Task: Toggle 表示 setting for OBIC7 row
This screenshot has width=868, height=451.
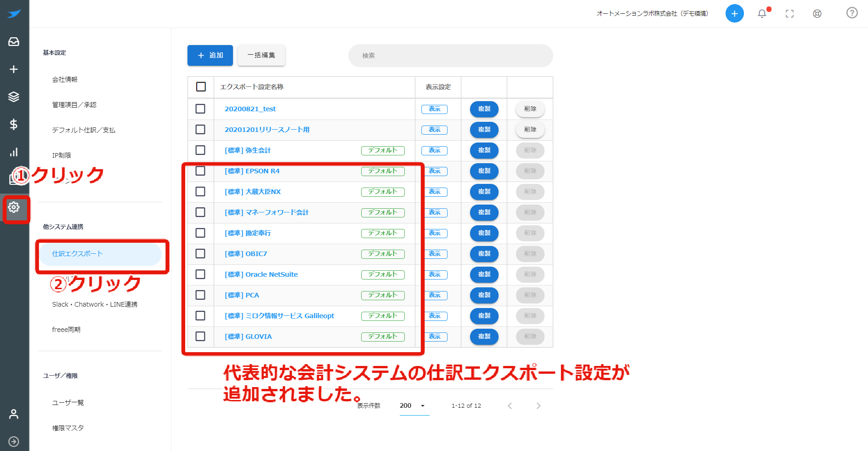Action: (x=434, y=254)
